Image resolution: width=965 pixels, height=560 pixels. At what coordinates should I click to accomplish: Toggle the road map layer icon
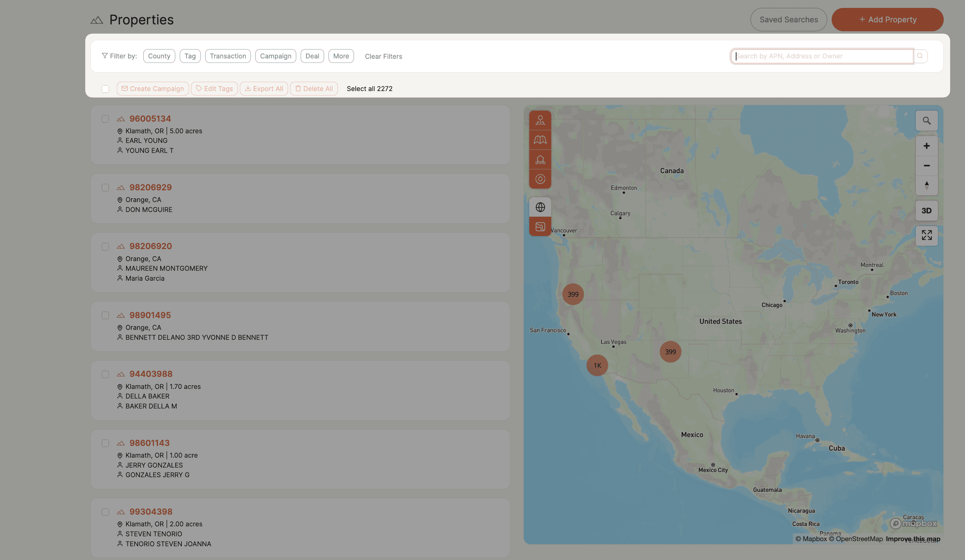(x=540, y=140)
